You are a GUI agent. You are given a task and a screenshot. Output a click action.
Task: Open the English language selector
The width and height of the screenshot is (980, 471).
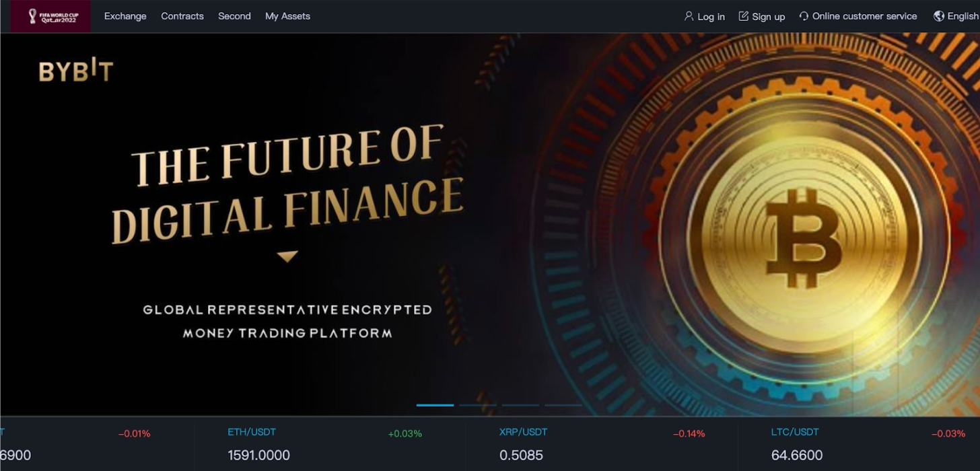pyautogui.click(x=962, y=16)
